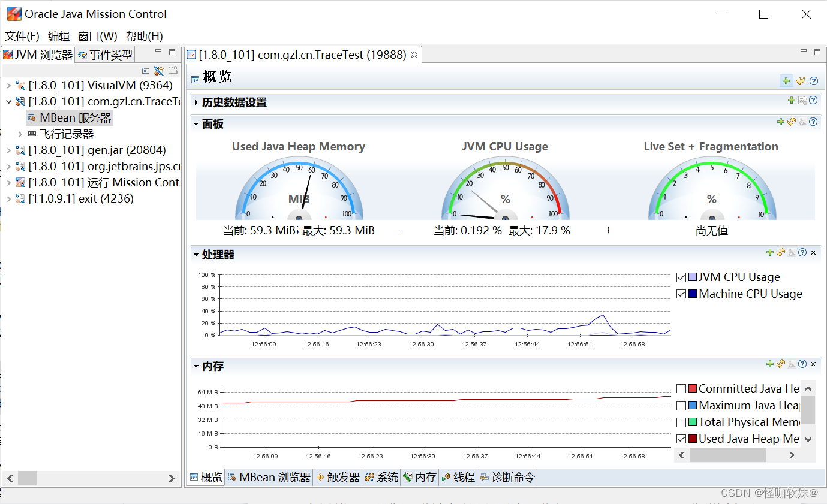Image resolution: width=827 pixels, height=504 pixels.
Task: Click the memory legend scroll right arrow
Action: click(792, 455)
